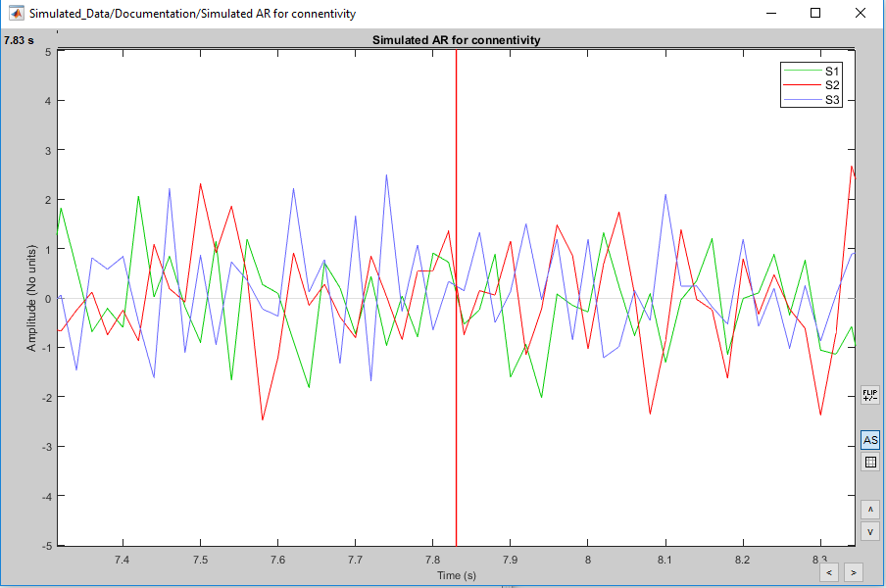The width and height of the screenshot is (886, 588).
Task: Select S2 legend entry
Action: [831, 85]
